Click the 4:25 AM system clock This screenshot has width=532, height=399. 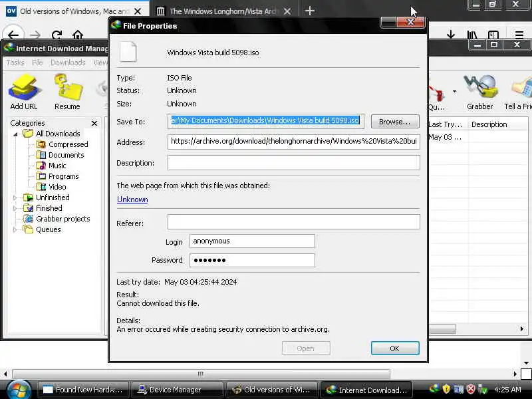coord(507,390)
